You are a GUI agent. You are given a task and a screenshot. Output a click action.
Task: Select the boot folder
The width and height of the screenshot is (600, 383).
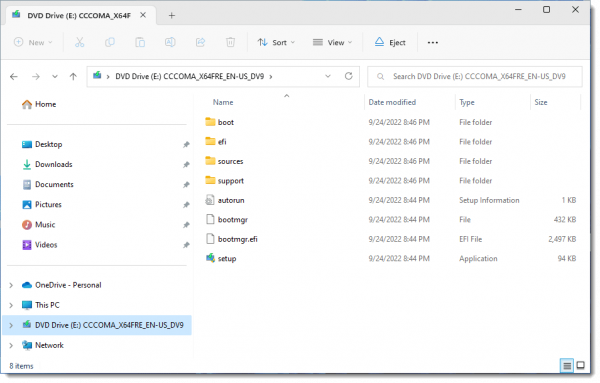(x=220, y=122)
